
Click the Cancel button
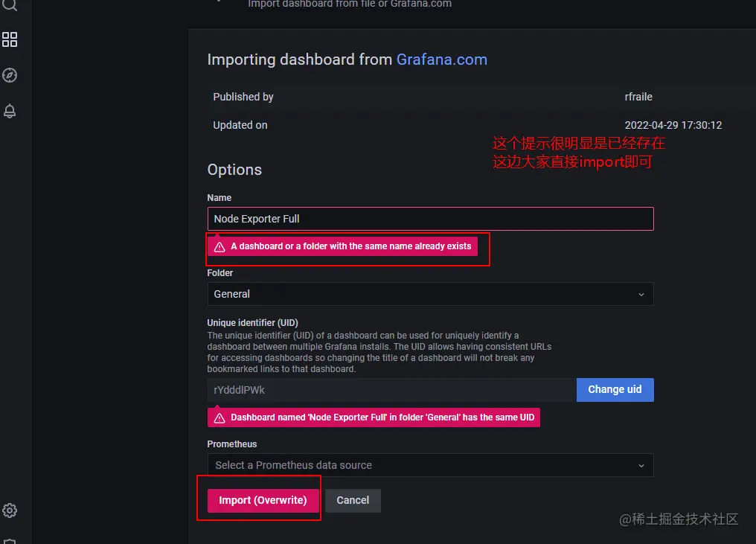353,500
